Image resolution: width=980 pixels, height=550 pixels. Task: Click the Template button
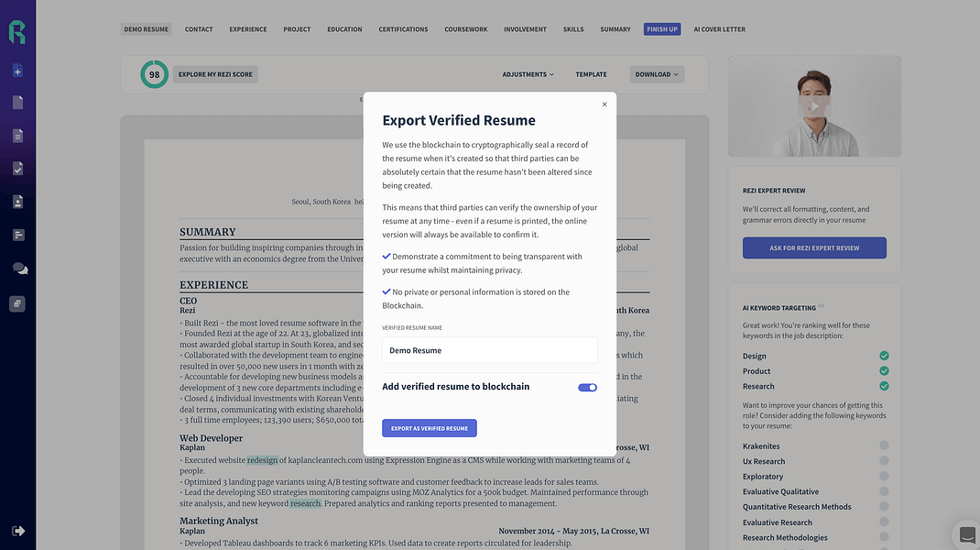pyautogui.click(x=591, y=74)
